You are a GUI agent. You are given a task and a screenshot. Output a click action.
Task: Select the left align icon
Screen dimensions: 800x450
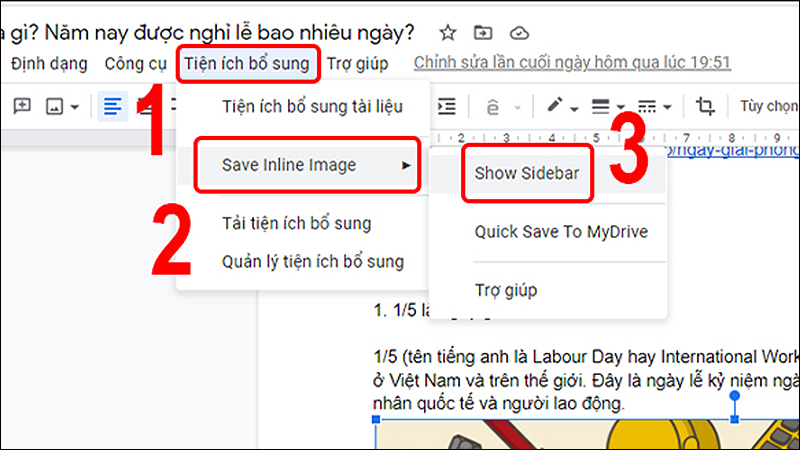112,107
